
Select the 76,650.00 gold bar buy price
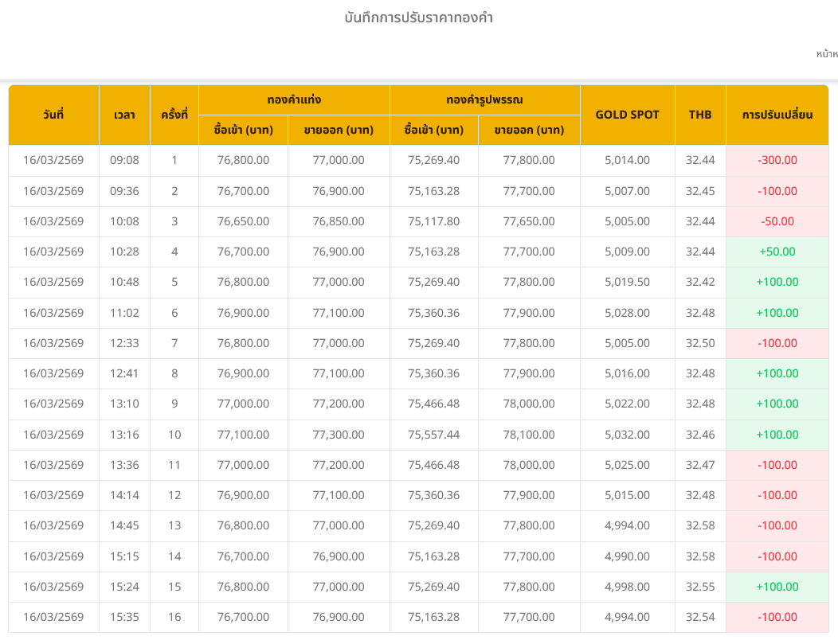pyautogui.click(x=243, y=221)
